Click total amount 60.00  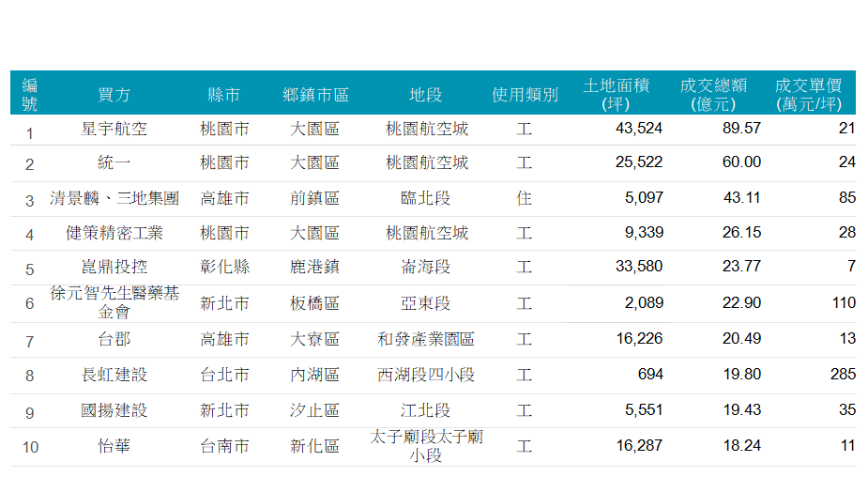click(x=741, y=162)
